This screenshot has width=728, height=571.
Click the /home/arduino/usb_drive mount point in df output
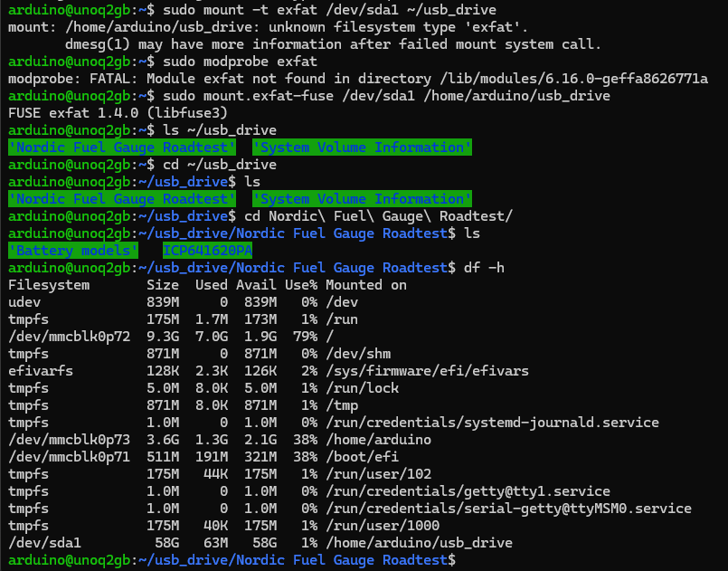point(419,543)
